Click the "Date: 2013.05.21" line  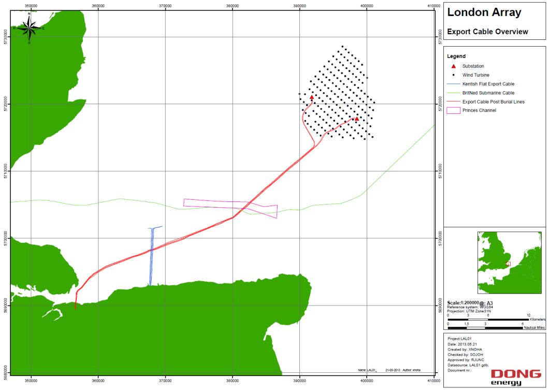(x=462, y=344)
